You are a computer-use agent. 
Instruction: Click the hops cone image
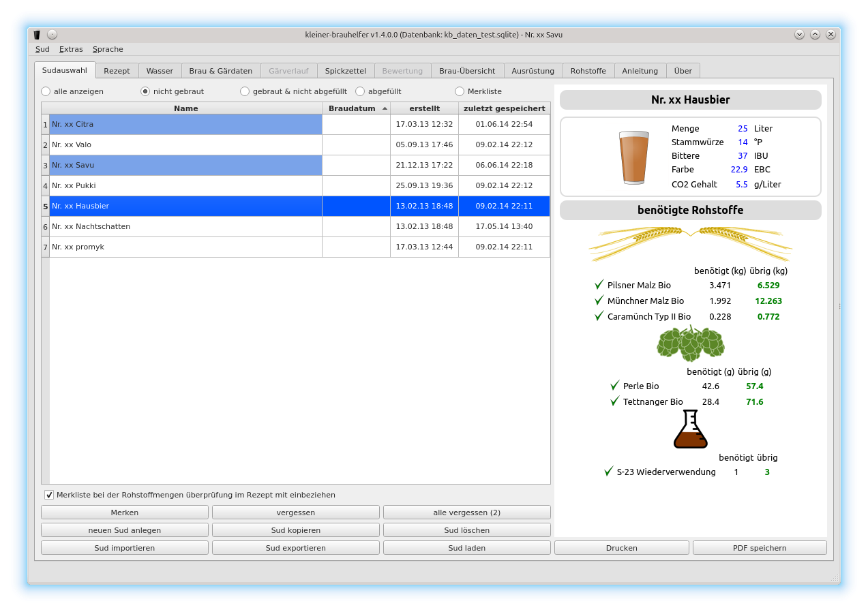[690, 343]
